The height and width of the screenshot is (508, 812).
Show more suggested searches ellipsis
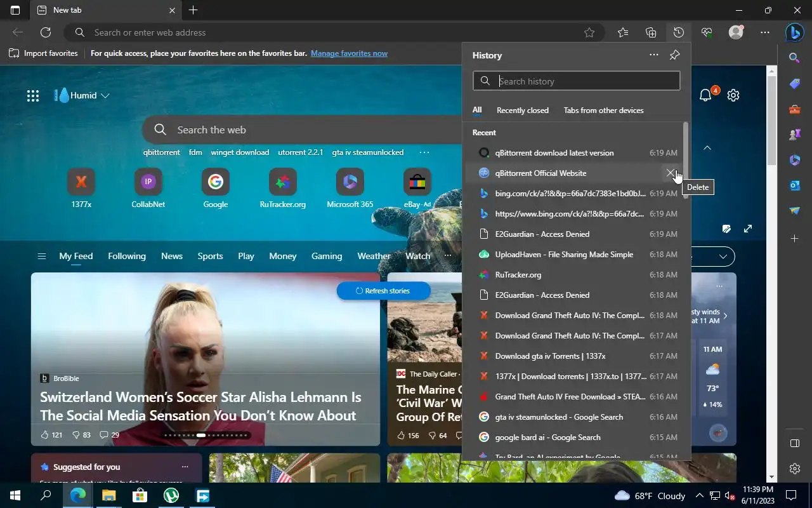click(x=424, y=152)
